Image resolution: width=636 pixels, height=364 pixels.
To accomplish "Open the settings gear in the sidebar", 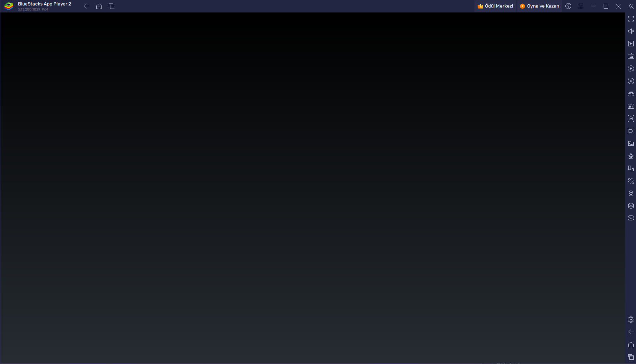I will 631,320.
